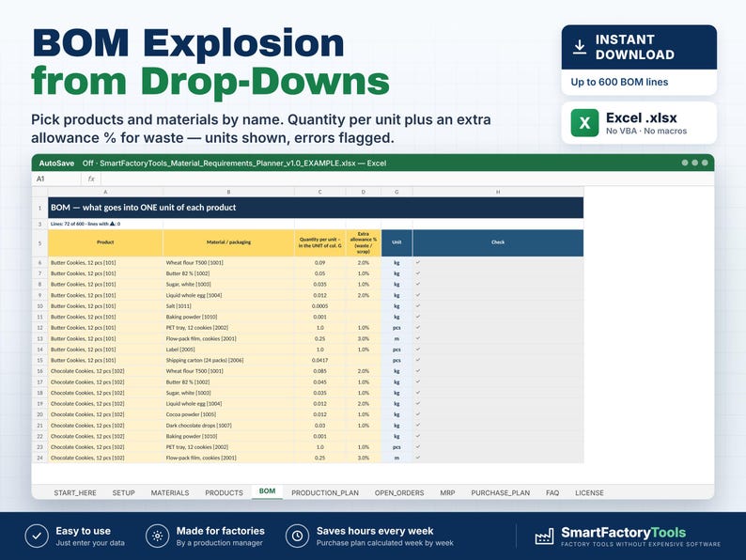The image size is (746, 560).
Task: Switch to the PURCHASE_PLAN sheet tab
Action: (x=501, y=493)
